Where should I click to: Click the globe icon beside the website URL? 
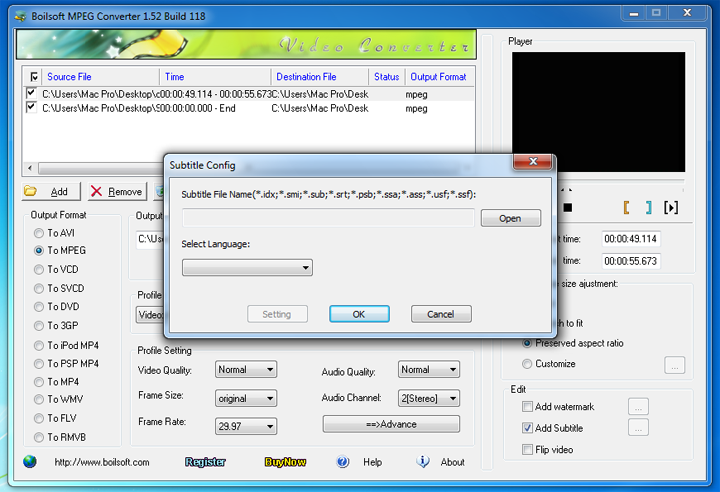[x=30, y=462]
